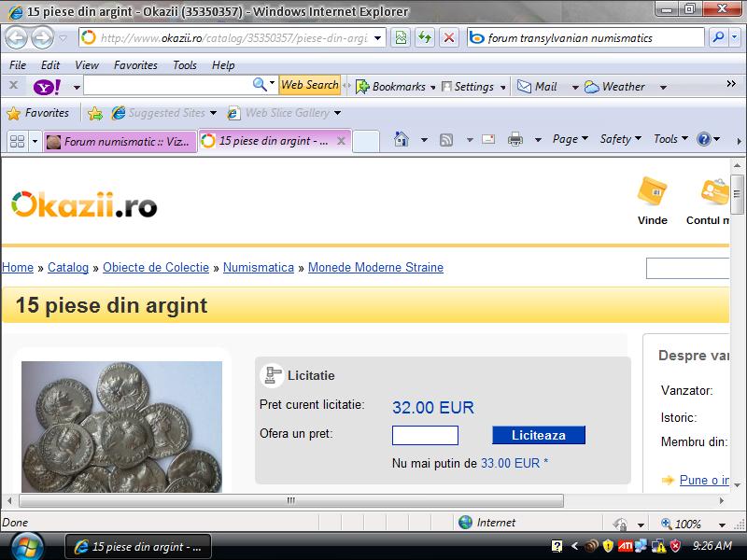Open the silver coins product thumbnail
Image resolution: width=747 pixels, height=560 pixels.
(x=121, y=427)
